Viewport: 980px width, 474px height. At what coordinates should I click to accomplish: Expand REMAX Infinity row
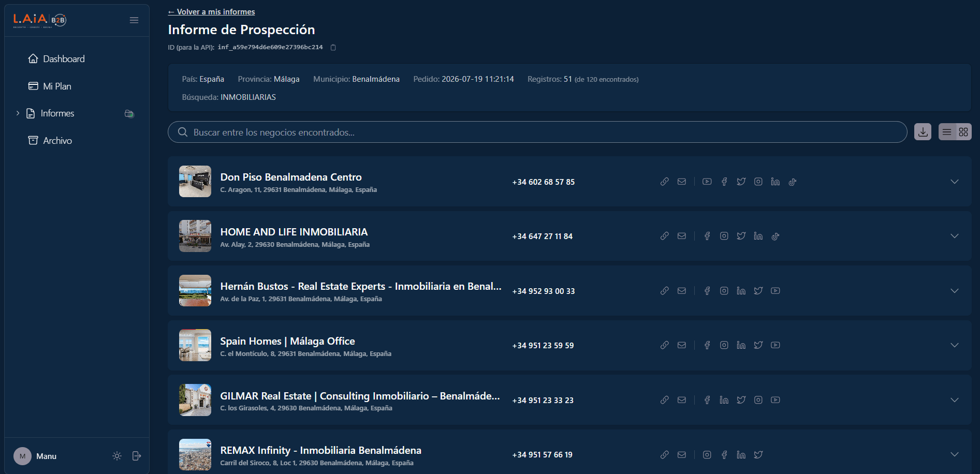pos(955,454)
